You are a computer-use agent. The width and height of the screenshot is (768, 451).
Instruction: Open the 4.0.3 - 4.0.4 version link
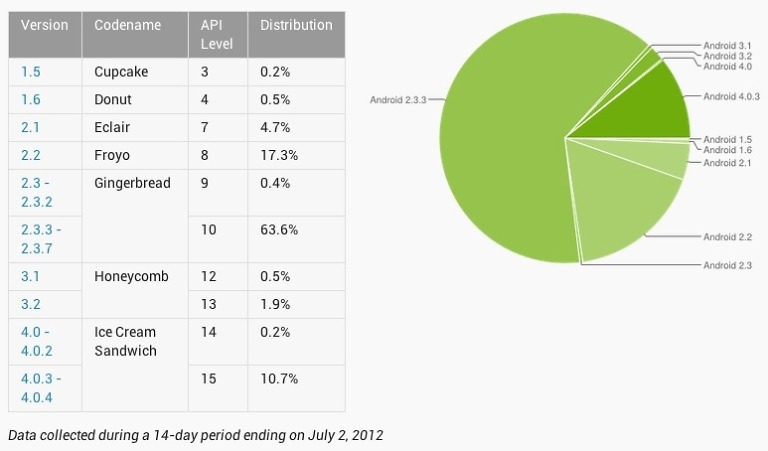pyautogui.click(x=40, y=387)
